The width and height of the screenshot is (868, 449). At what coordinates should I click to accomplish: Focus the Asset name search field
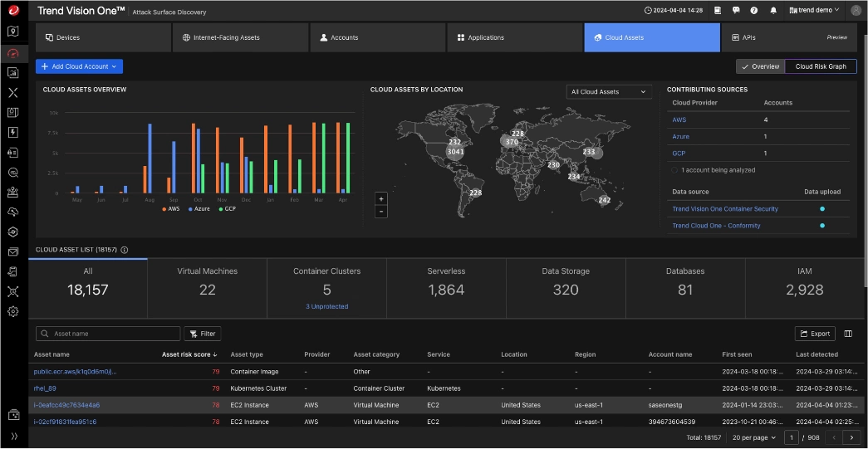(108, 334)
